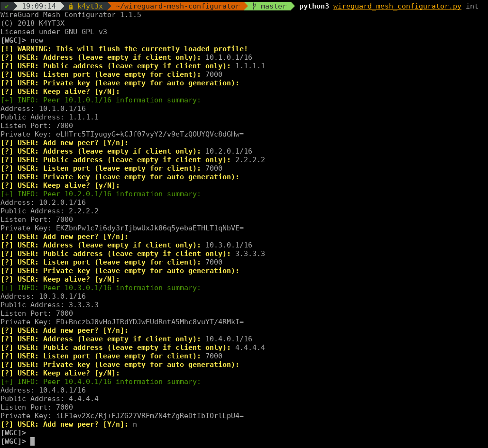Click the 10.4.0.1/16 address input value
Image resolution: width=488 pixels, height=448 pixels.
coord(229,339)
